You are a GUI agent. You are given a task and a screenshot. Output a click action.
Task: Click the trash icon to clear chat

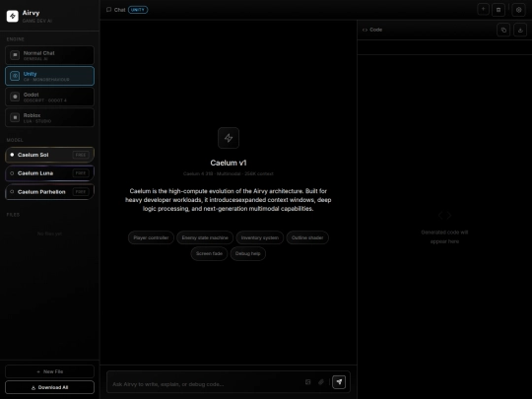pos(499,10)
